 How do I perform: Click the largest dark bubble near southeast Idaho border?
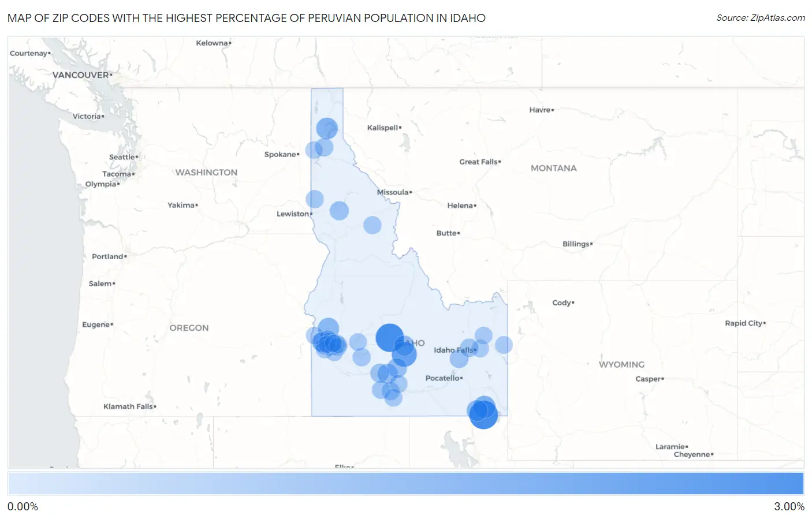click(483, 415)
